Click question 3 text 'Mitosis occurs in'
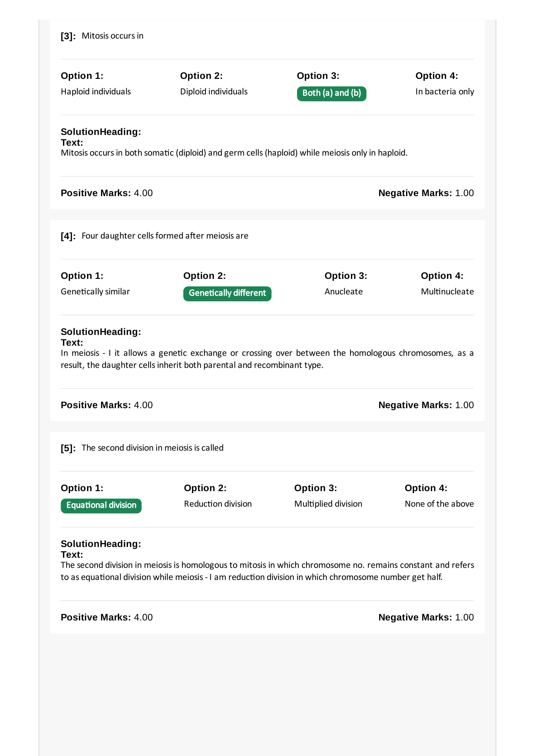The image size is (534, 756). (x=112, y=36)
